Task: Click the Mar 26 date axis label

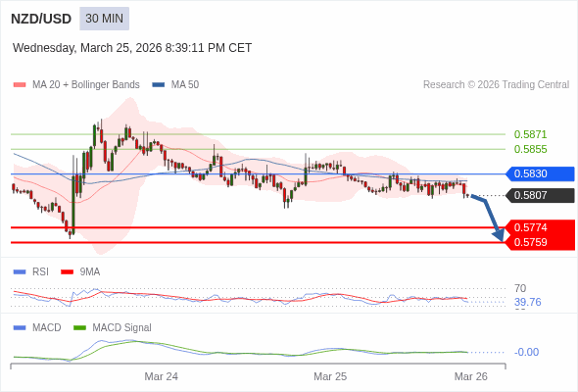Action: (x=471, y=376)
